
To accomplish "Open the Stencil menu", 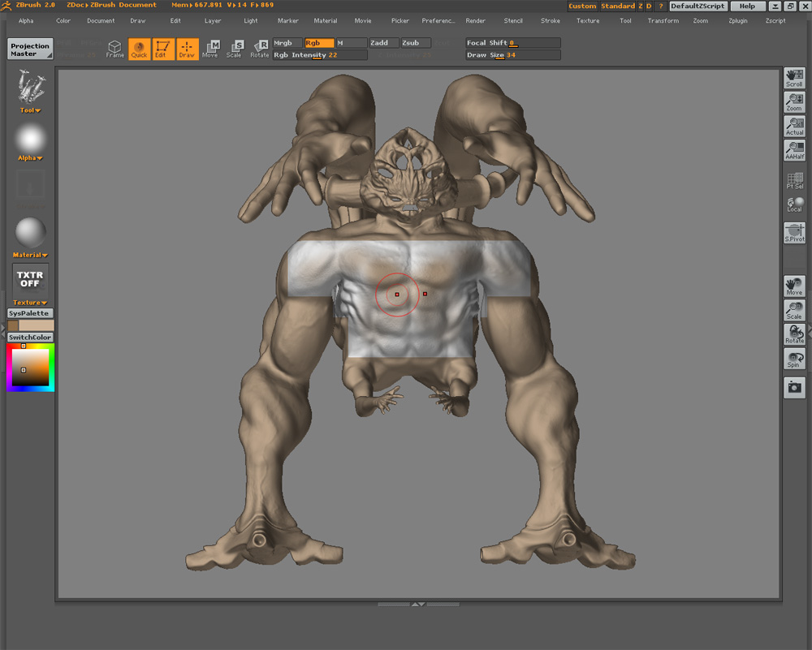I will coord(512,20).
